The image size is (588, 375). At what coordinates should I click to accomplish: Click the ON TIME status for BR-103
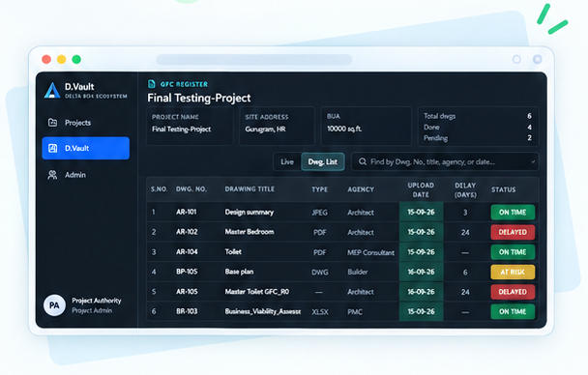(513, 311)
